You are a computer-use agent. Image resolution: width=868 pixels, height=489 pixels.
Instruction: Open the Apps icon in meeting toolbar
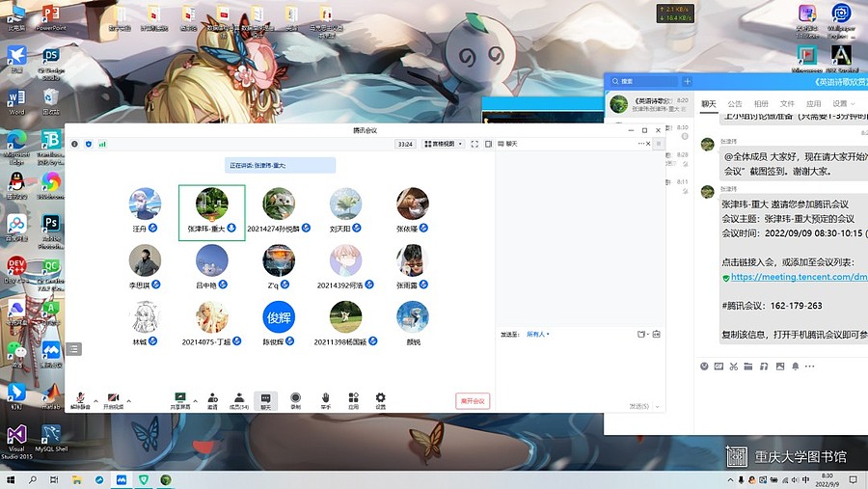point(353,400)
